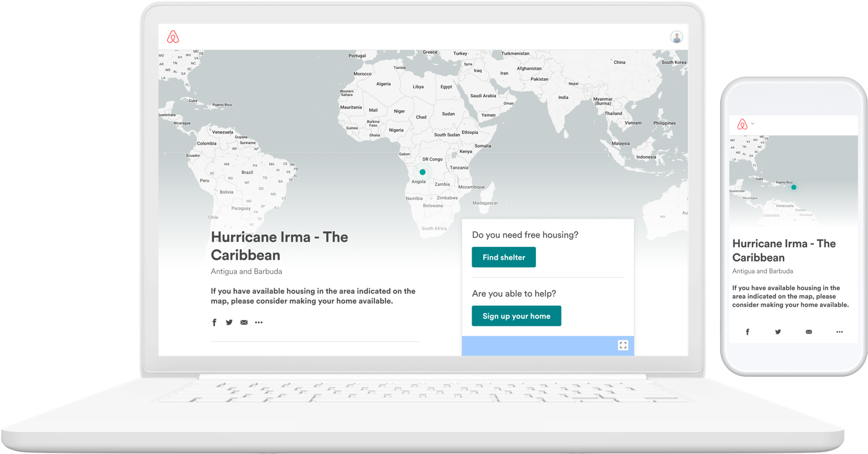
Task: Tap the Facebook share icon on the phone
Action: [x=748, y=332]
